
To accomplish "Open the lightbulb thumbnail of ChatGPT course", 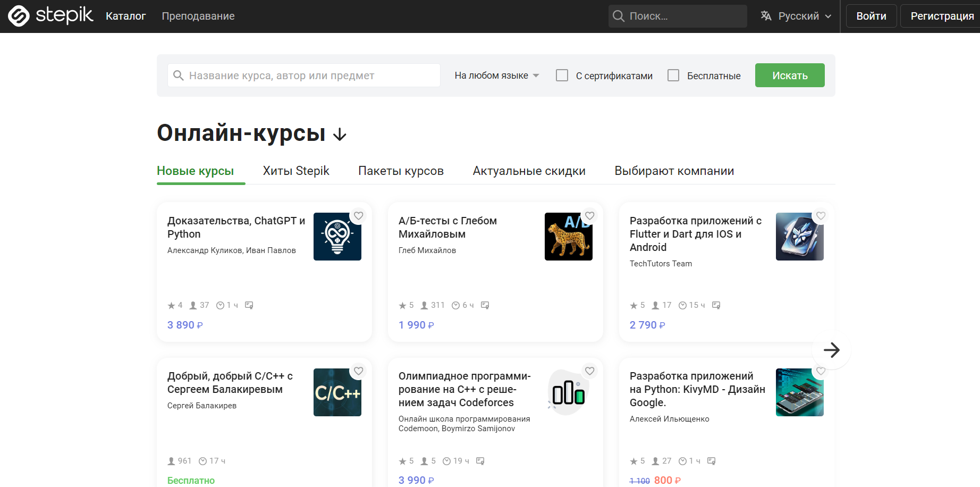I will 337,237.
